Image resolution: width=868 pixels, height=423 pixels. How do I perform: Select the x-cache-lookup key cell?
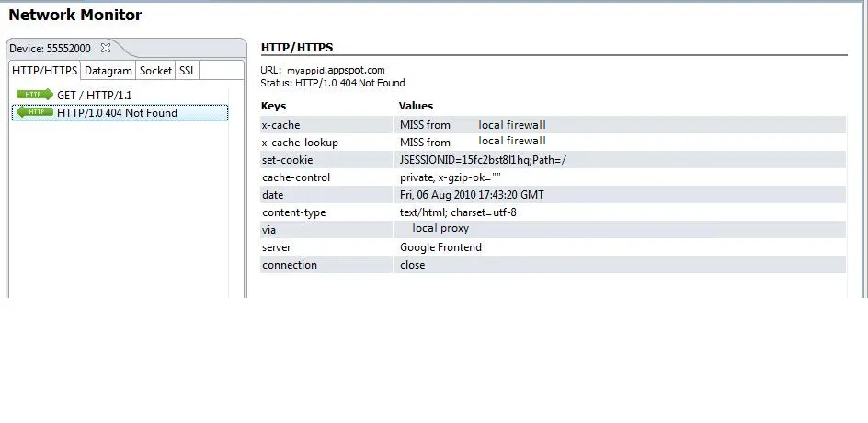(326, 143)
